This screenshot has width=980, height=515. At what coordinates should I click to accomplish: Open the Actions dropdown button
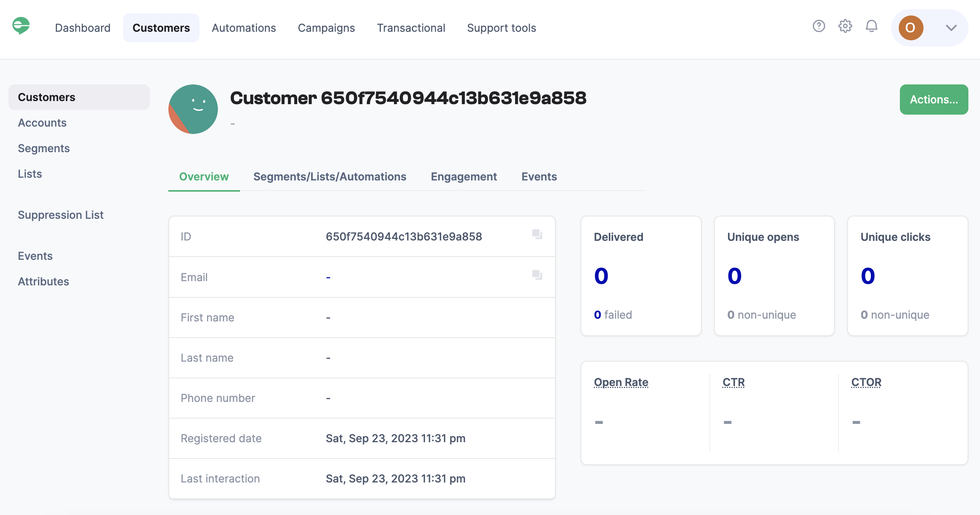coord(934,100)
